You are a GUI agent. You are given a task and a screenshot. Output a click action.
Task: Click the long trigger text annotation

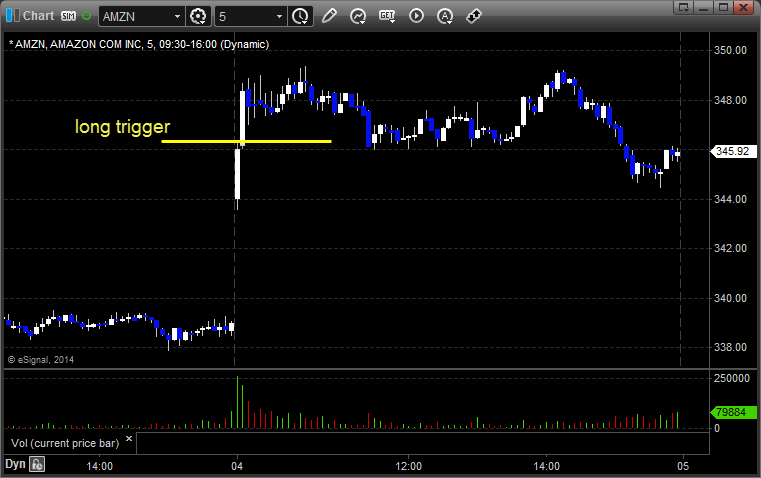tap(122, 127)
